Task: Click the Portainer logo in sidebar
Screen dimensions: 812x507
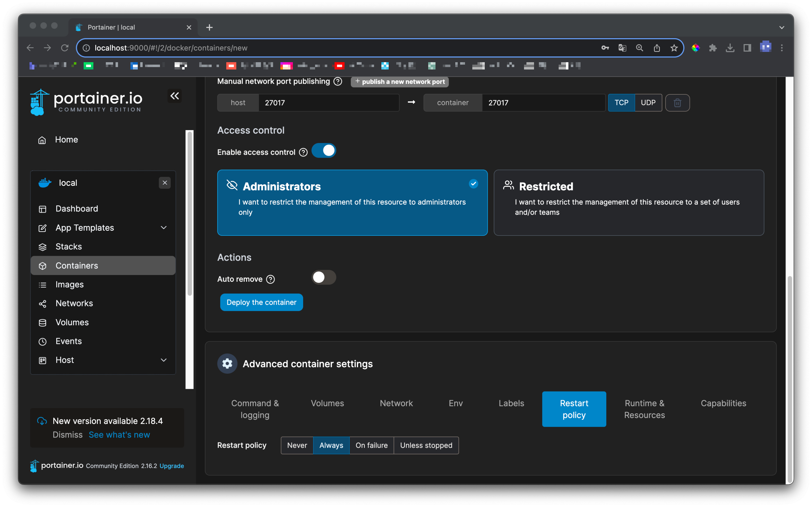Action: click(x=86, y=102)
